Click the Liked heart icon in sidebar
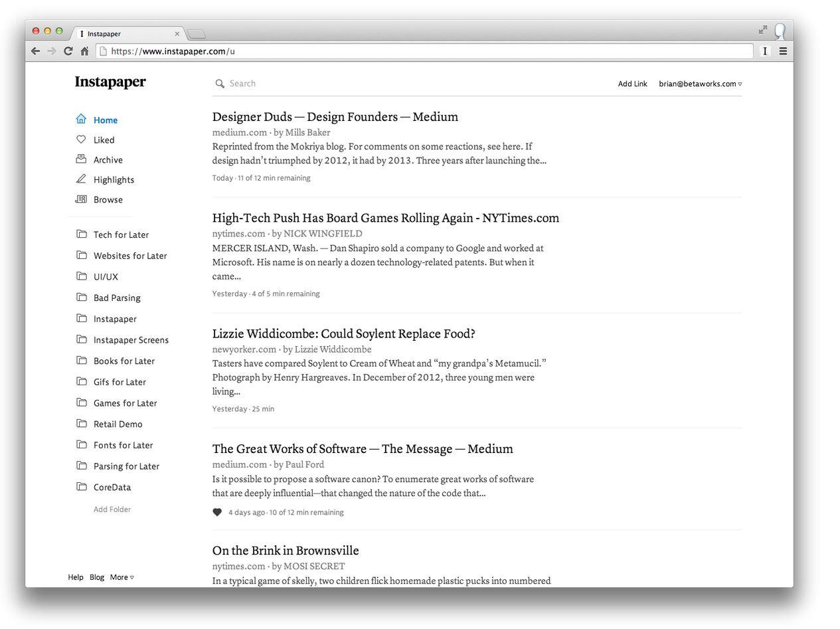840x629 pixels. [x=81, y=139]
